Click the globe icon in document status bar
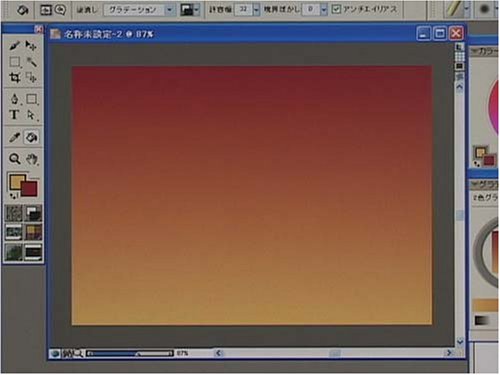The image size is (500, 375). [55, 353]
